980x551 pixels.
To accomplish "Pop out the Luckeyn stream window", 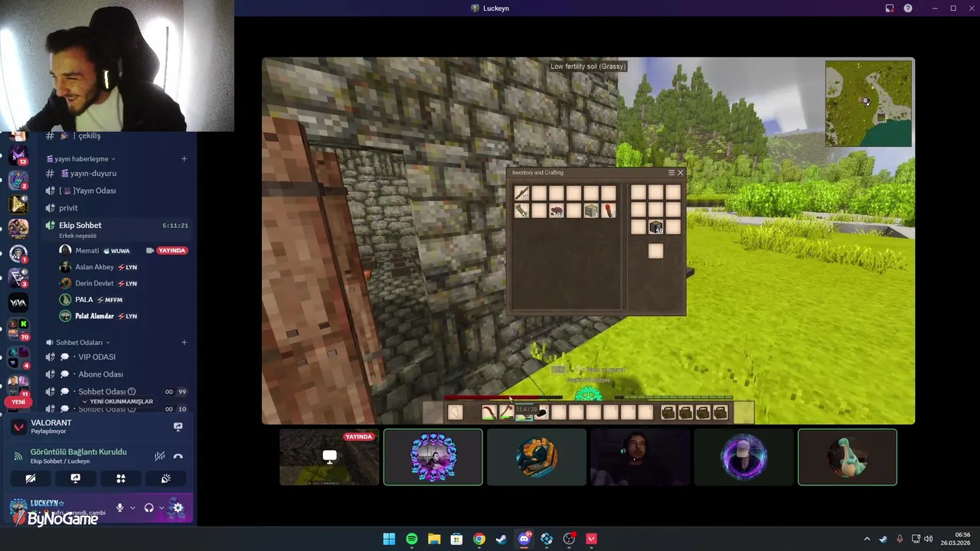I will [890, 8].
